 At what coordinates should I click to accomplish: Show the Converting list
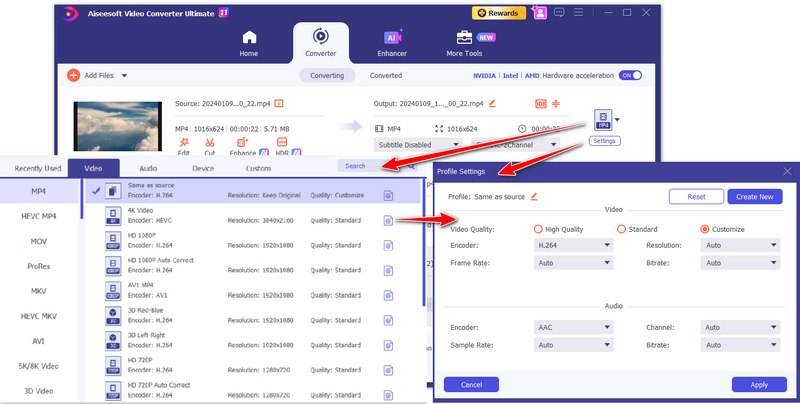click(x=327, y=75)
